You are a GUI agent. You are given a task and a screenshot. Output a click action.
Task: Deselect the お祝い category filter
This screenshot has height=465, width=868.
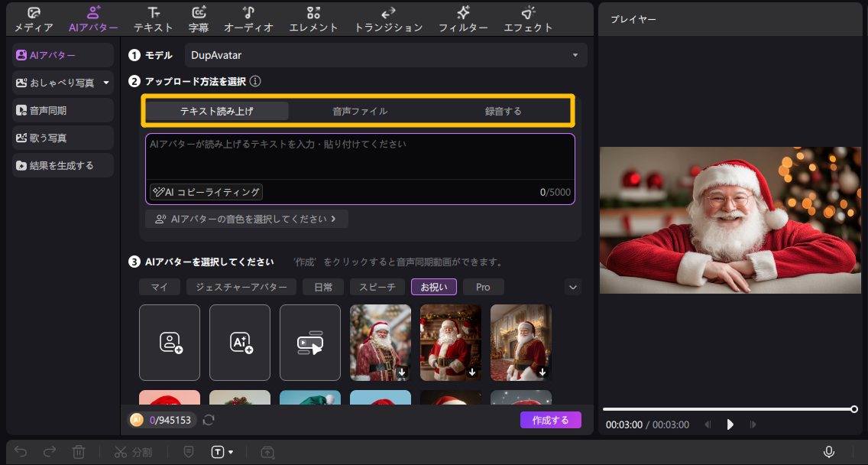[x=433, y=286]
